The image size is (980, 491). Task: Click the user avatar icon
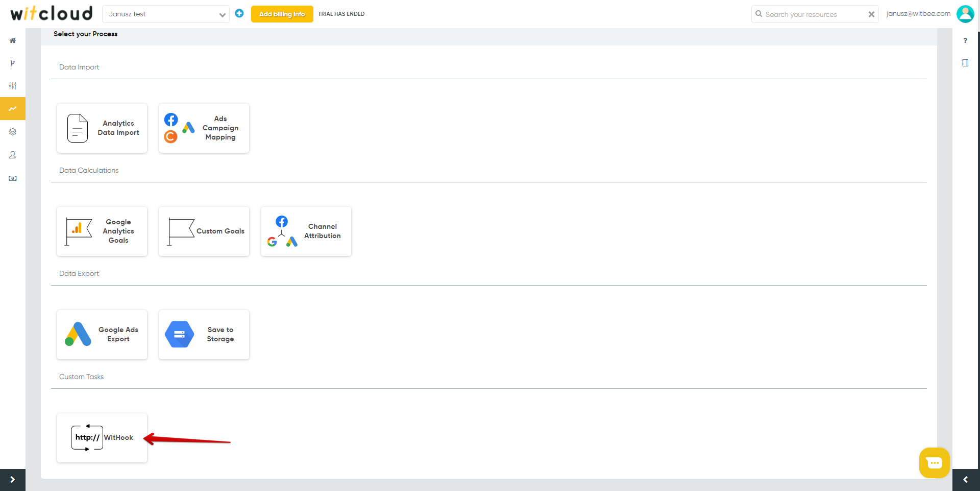[965, 14]
